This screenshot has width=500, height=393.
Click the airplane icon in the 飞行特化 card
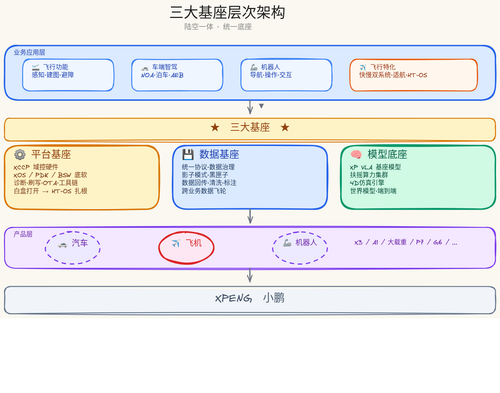363,67
